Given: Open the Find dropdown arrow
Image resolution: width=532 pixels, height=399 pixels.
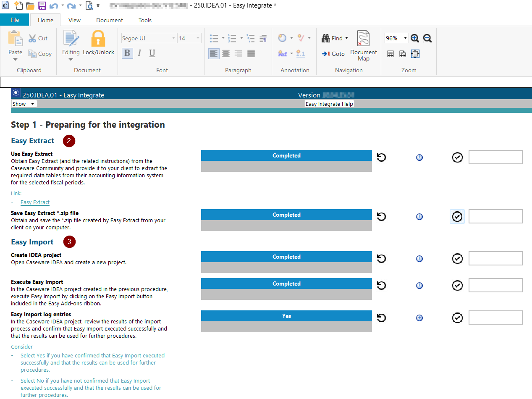Looking at the screenshot, I should tap(347, 38).
